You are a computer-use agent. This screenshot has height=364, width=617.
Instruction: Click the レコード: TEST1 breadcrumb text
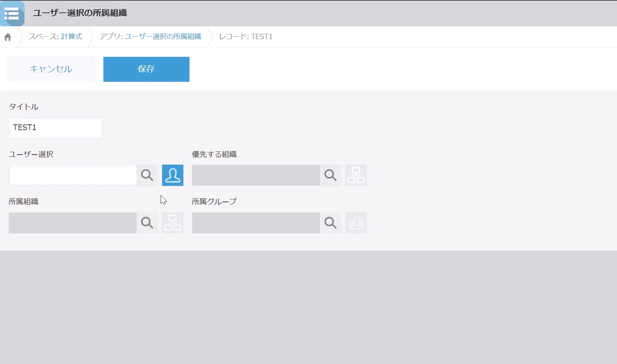pyautogui.click(x=246, y=37)
